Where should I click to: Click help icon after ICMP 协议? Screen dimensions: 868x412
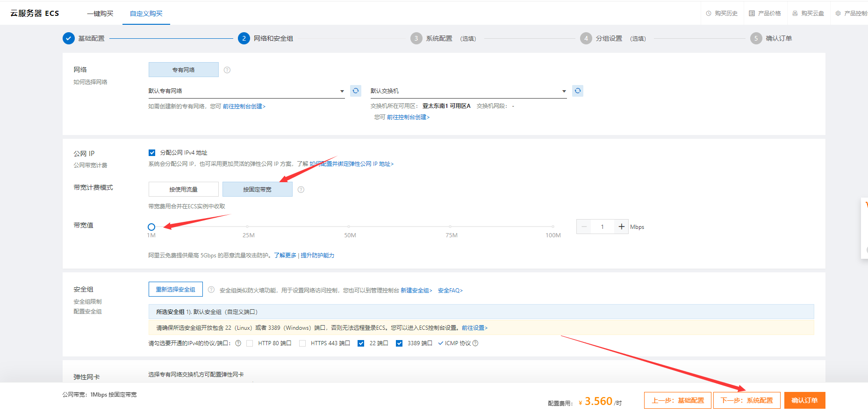[x=475, y=343]
